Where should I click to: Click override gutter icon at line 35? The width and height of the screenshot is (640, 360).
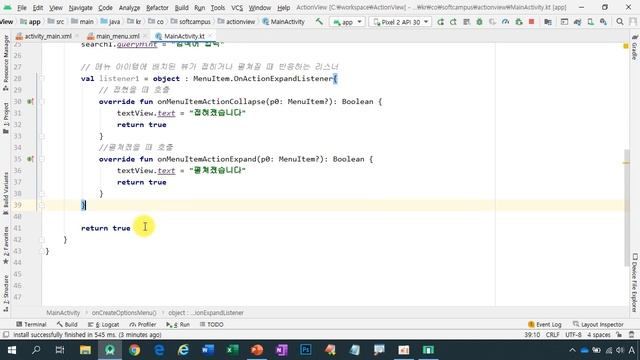30,159
